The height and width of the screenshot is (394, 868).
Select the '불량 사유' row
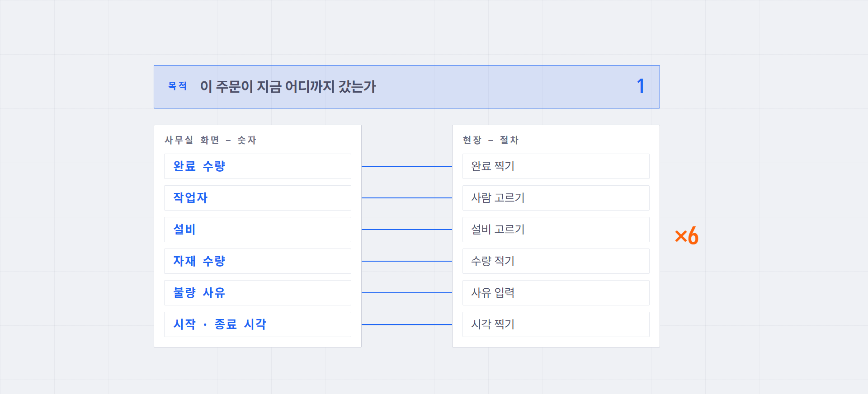click(x=258, y=293)
